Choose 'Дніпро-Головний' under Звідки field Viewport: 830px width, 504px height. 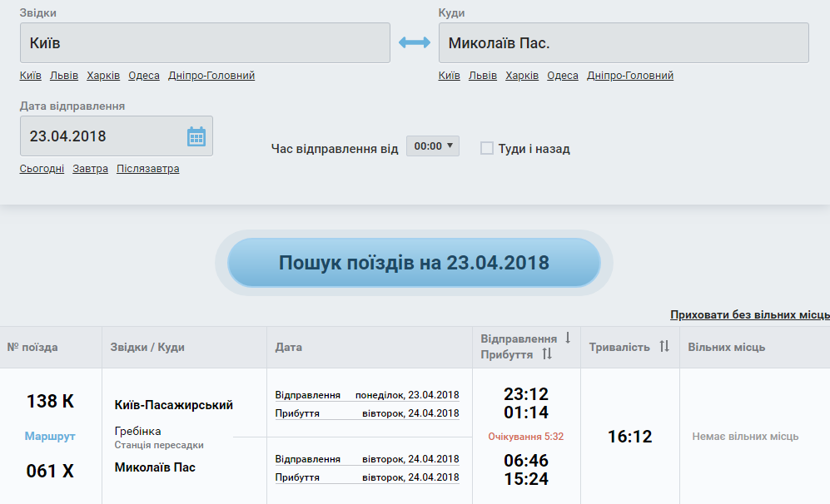[211, 76]
